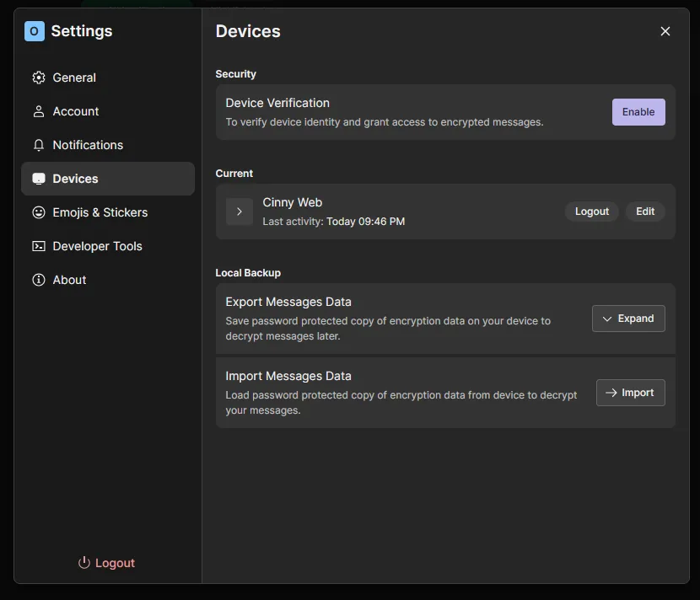Viewport: 700px width, 600px height.
Task: Switch to the Account settings page
Action: coord(76,111)
